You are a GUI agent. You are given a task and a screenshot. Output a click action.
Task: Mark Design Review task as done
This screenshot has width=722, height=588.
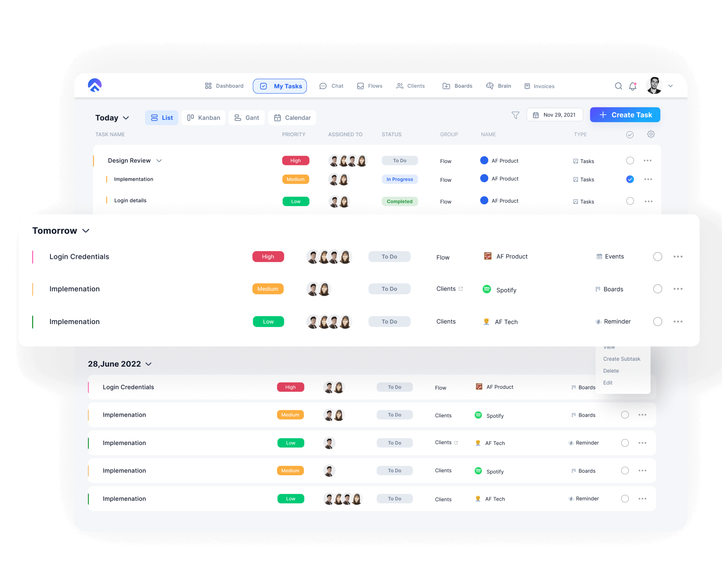pyautogui.click(x=630, y=161)
